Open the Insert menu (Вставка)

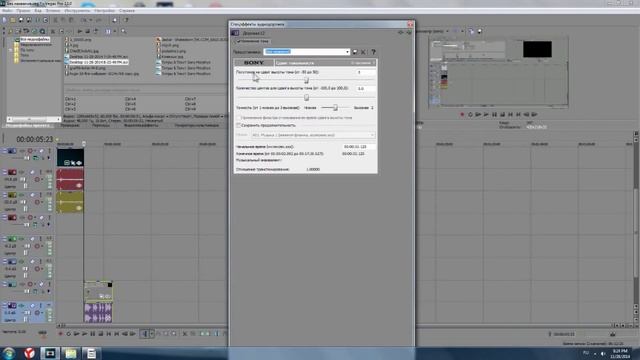click(53, 11)
